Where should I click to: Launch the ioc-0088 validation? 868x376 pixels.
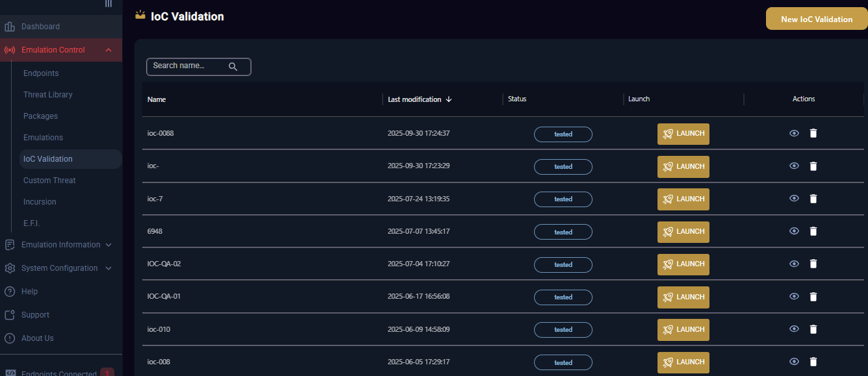coord(683,134)
